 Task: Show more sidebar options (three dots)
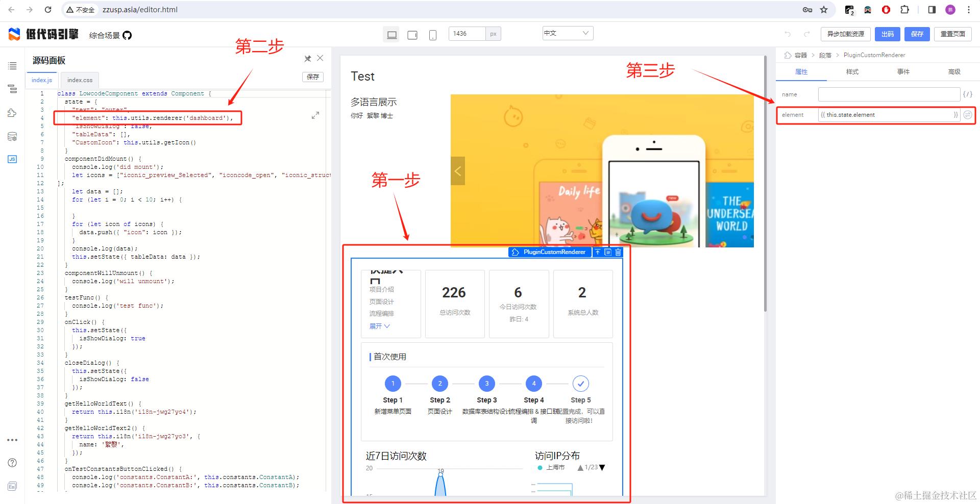pyautogui.click(x=12, y=440)
